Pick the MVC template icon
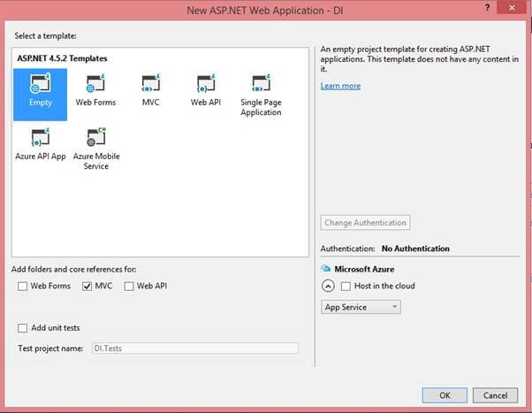The width and height of the screenshot is (532, 413). [150, 83]
